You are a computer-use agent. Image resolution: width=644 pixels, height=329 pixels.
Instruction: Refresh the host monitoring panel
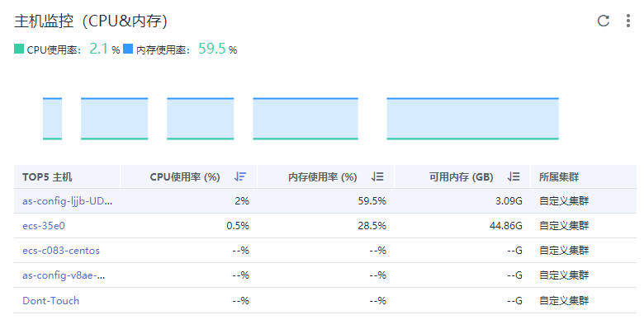[603, 21]
